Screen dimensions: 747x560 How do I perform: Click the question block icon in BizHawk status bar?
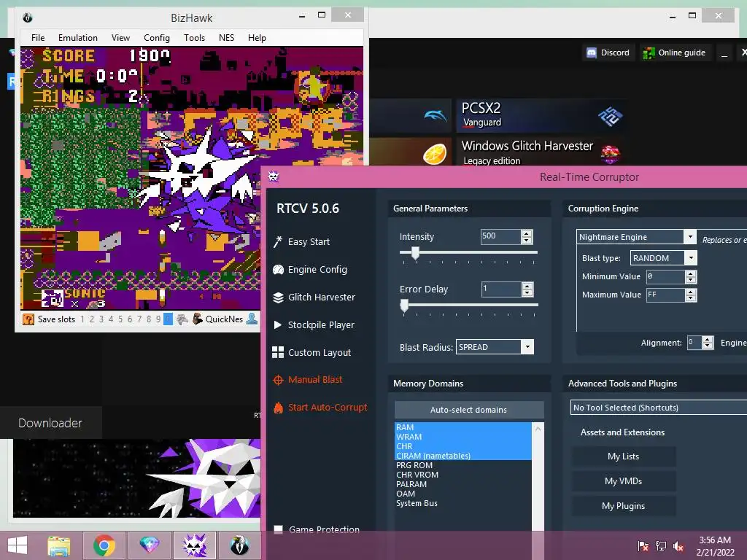(x=28, y=319)
